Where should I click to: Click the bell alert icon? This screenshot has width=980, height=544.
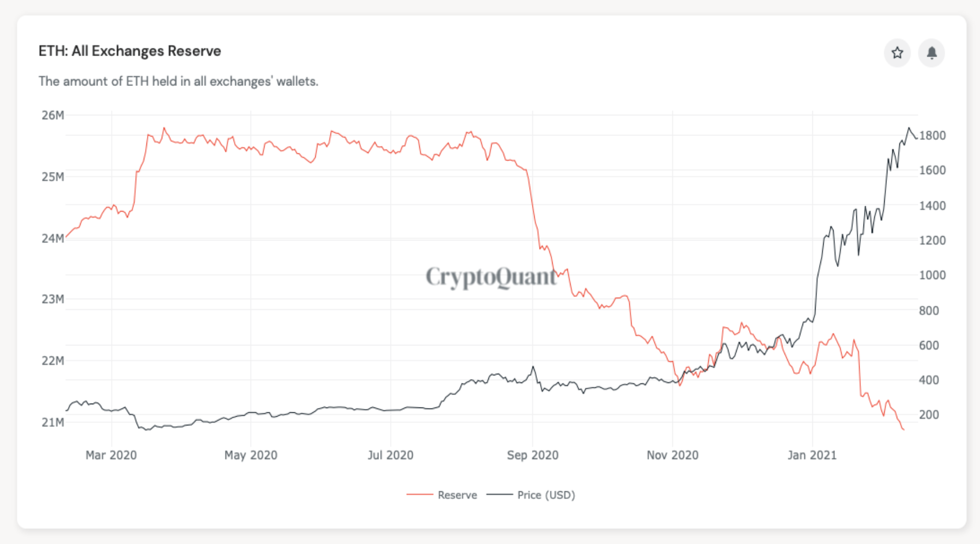pos(932,53)
